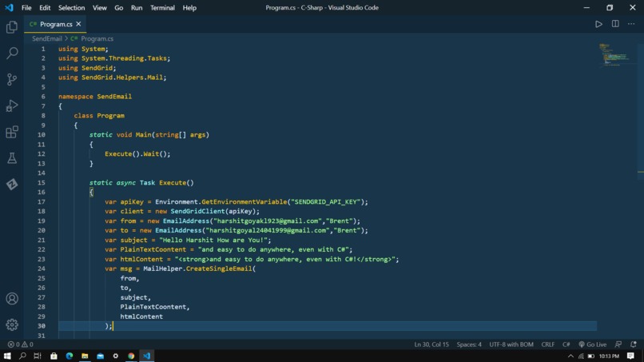Click line number 17 in the gutter
This screenshot has height=362, width=644.
pos(41,201)
